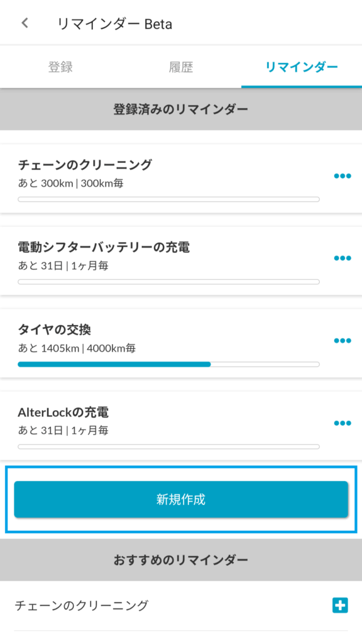Open options for チェーンのクリーニング reminder
The image size is (362, 644).
coord(343,176)
